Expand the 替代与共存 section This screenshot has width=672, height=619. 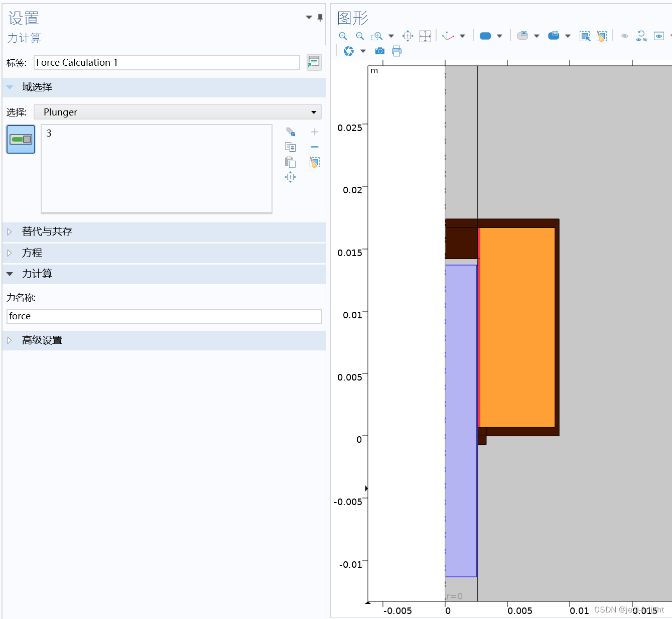(x=164, y=232)
